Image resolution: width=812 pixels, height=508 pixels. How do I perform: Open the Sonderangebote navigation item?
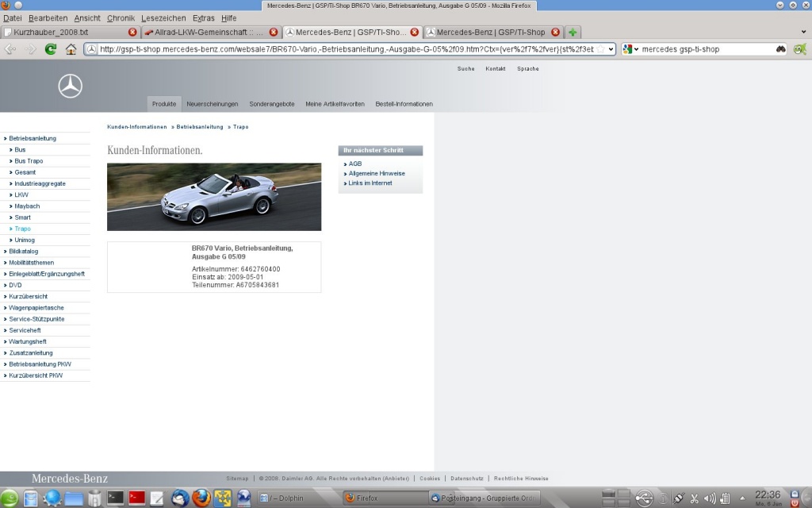click(272, 104)
